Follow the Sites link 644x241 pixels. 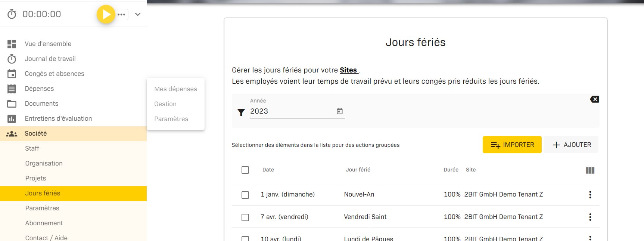(348, 70)
